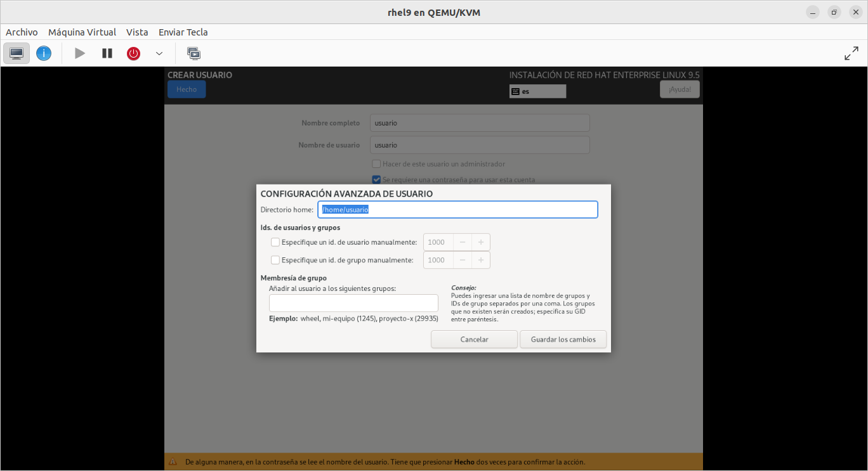Image resolution: width=868 pixels, height=471 pixels.
Task: Open the Máquina Virtual menu
Action: click(x=82, y=32)
